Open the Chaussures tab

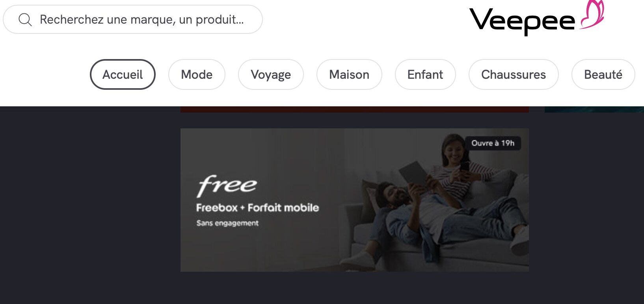tap(514, 74)
